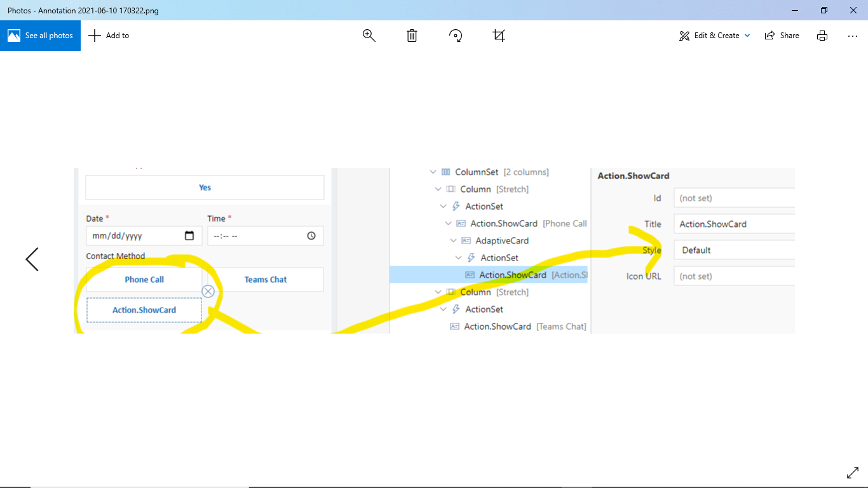The image size is (868, 488).
Task: Open the time picker clock icon
Action: tap(311, 235)
